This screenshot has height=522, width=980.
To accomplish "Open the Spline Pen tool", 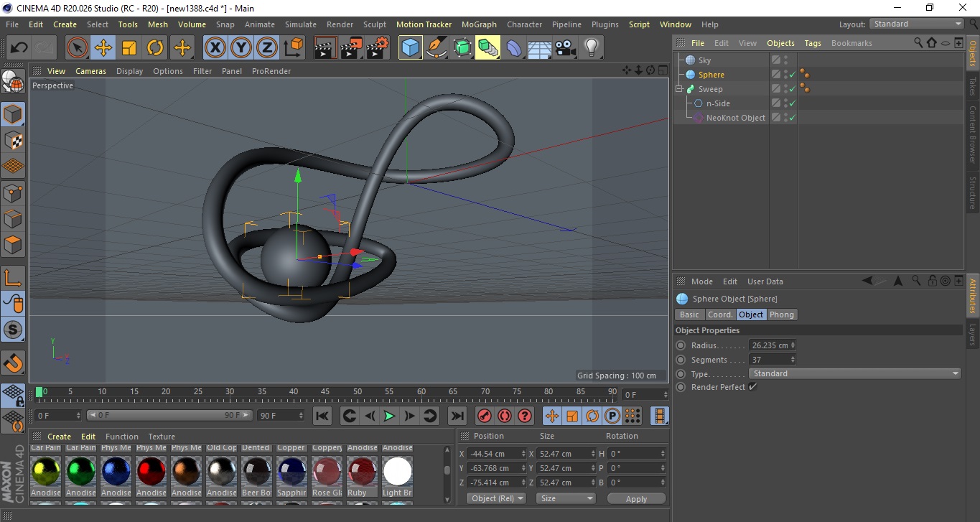I will coord(436,48).
